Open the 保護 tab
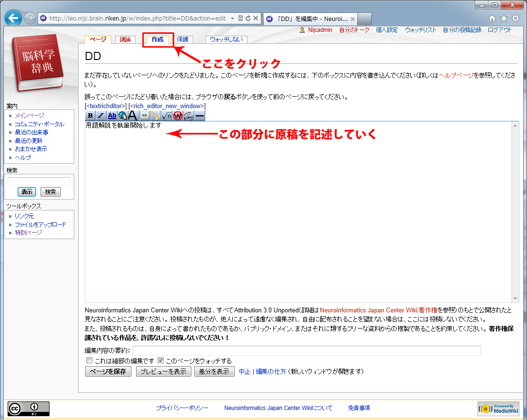527x420 pixels. click(183, 40)
